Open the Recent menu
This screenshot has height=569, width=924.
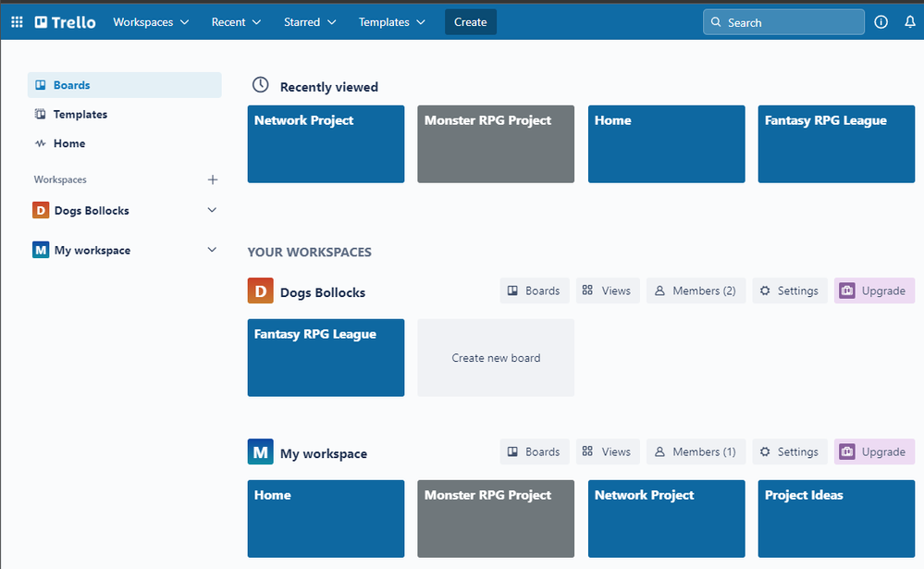pyautogui.click(x=236, y=22)
